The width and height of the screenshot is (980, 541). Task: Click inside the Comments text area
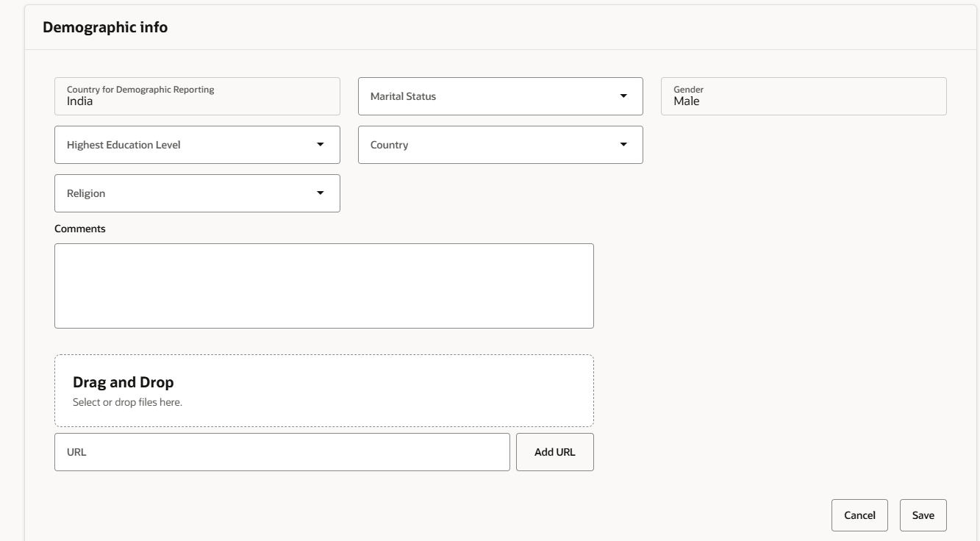pyautogui.click(x=323, y=285)
